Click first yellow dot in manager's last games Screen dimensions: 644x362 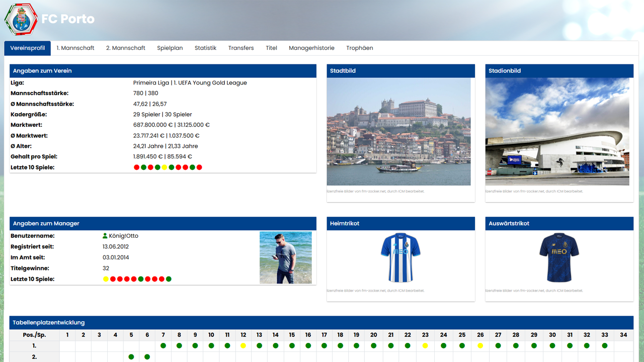pyautogui.click(x=106, y=279)
